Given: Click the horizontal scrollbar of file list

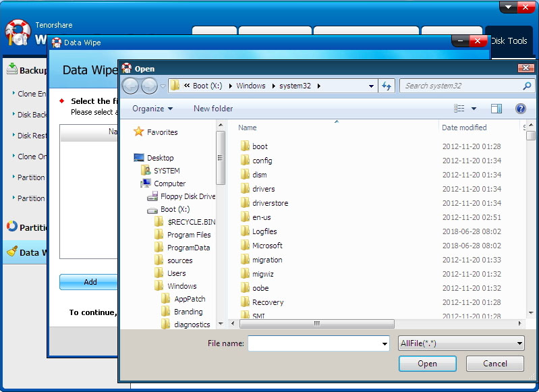Looking at the screenshot, I should [316, 324].
